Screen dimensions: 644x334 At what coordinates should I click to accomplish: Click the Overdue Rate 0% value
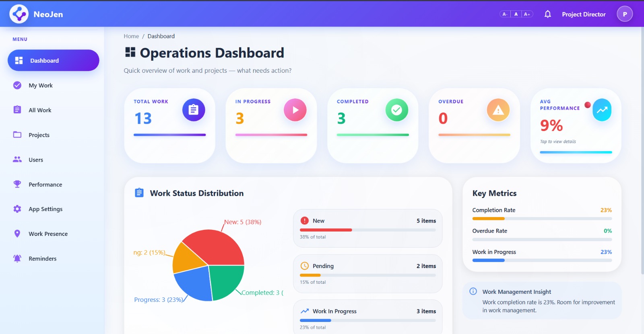click(608, 231)
